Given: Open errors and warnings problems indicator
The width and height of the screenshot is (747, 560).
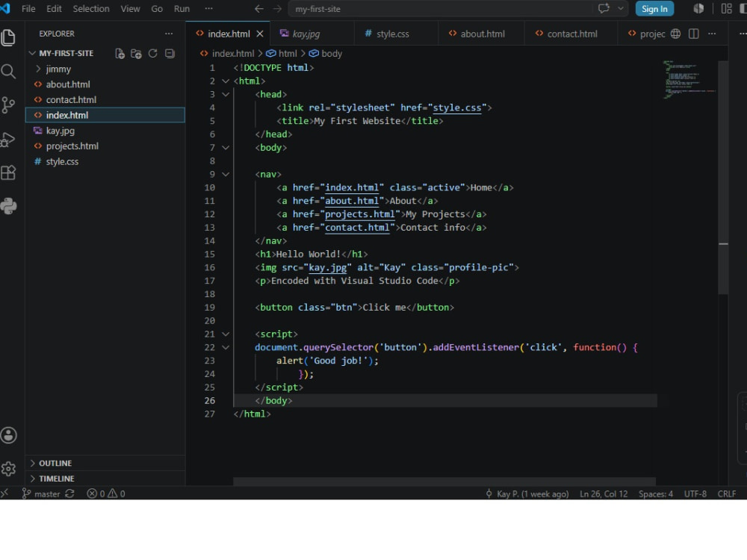Looking at the screenshot, I should tap(106, 494).
